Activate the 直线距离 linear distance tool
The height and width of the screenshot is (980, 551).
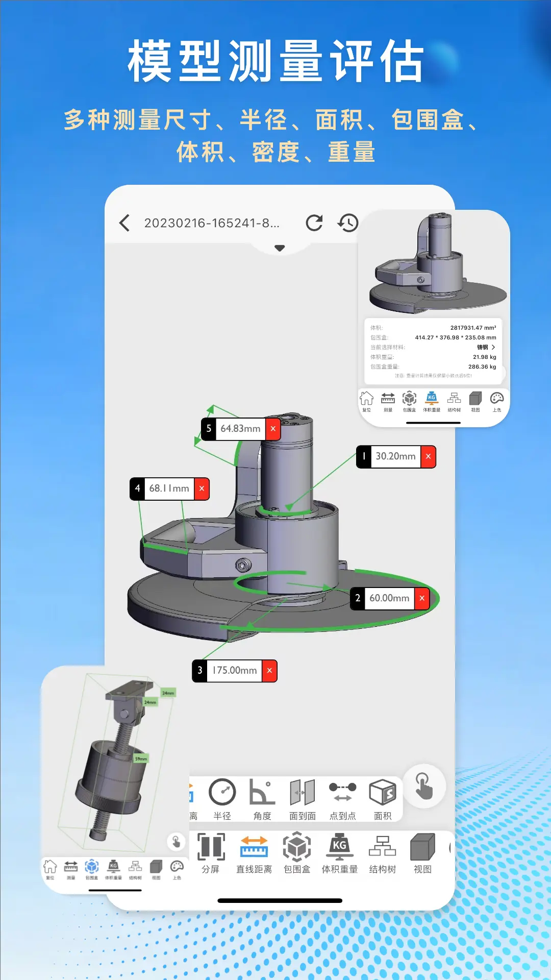[x=254, y=853]
